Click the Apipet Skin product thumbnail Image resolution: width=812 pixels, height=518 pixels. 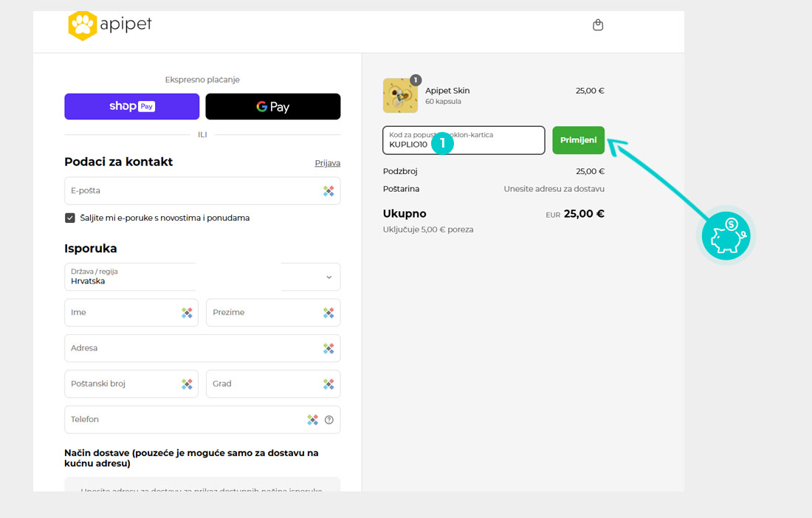pyautogui.click(x=400, y=95)
